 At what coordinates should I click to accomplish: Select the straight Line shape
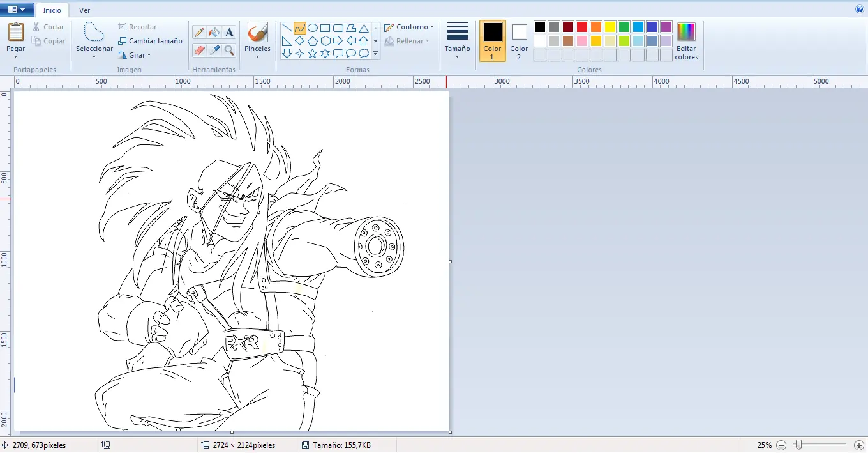(287, 28)
